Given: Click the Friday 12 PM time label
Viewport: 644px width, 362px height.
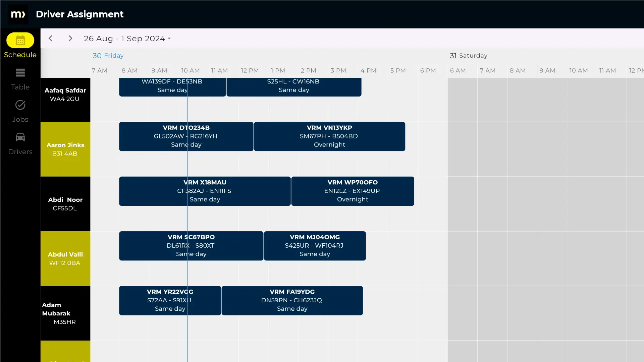Looking at the screenshot, I should coord(250,70).
